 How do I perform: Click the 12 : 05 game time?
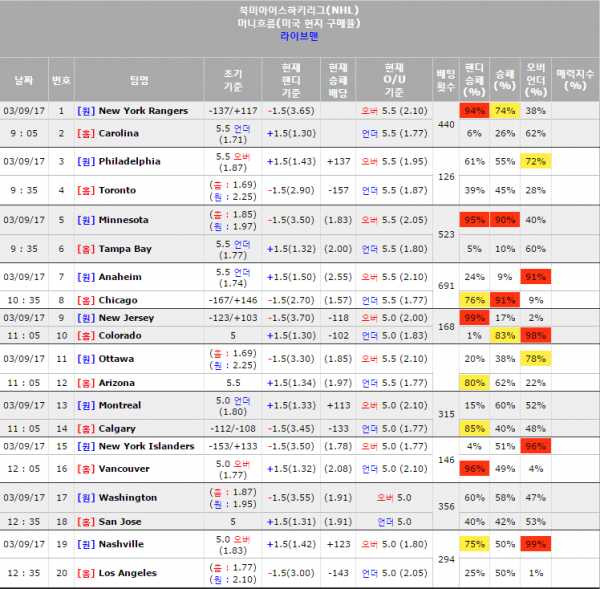tap(24, 469)
